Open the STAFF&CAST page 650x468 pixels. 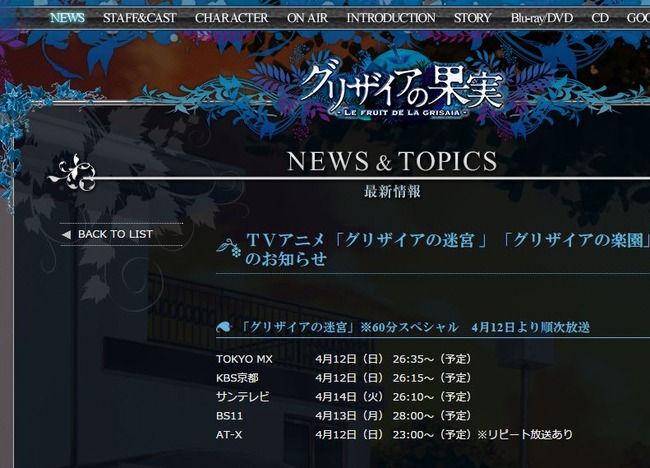click(x=140, y=18)
